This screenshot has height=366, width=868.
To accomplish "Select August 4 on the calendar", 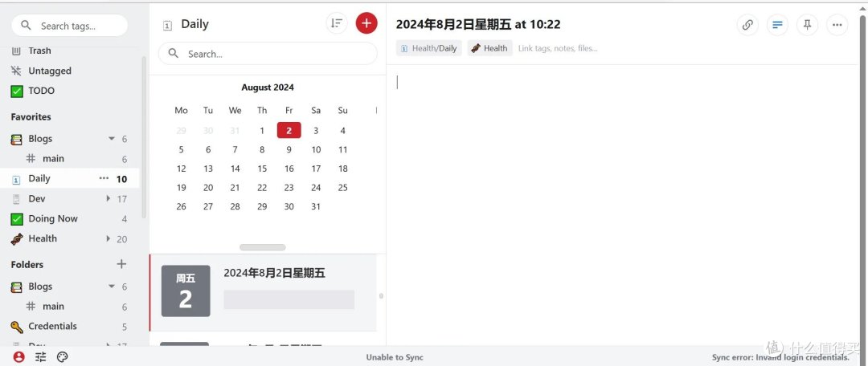I will tap(342, 131).
